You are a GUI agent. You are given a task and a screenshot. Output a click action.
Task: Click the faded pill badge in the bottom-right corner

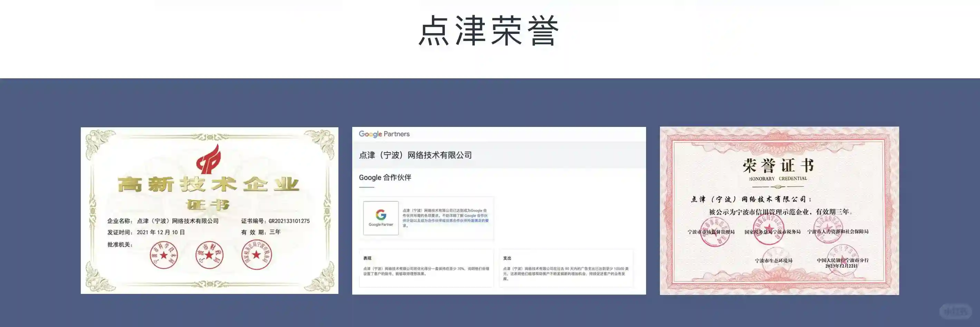click(x=955, y=311)
